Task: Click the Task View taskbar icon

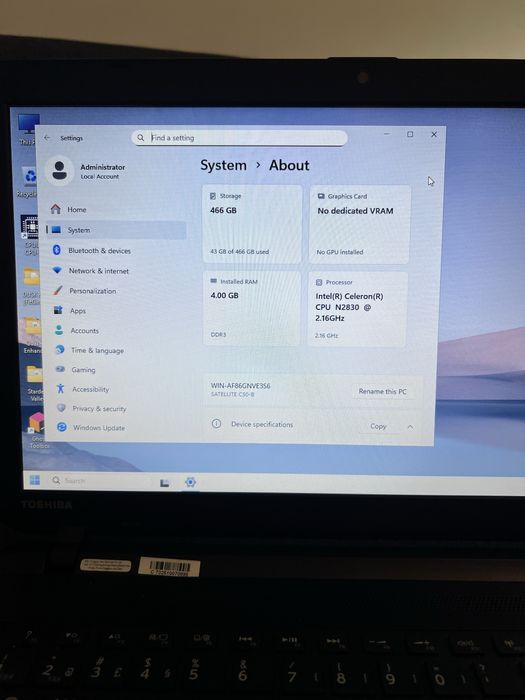Action: 165,483
